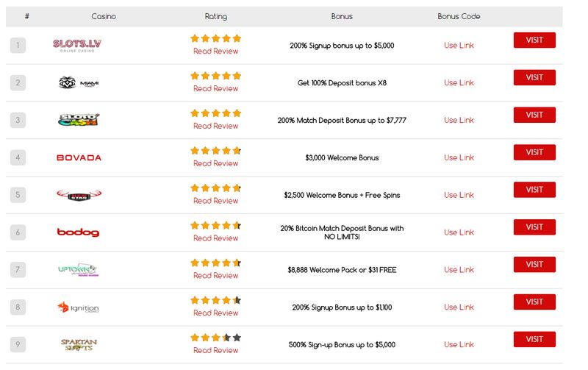Visit the Bovada casino via VISIT button
This screenshot has width=588, height=370.
click(x=534, y=152)
